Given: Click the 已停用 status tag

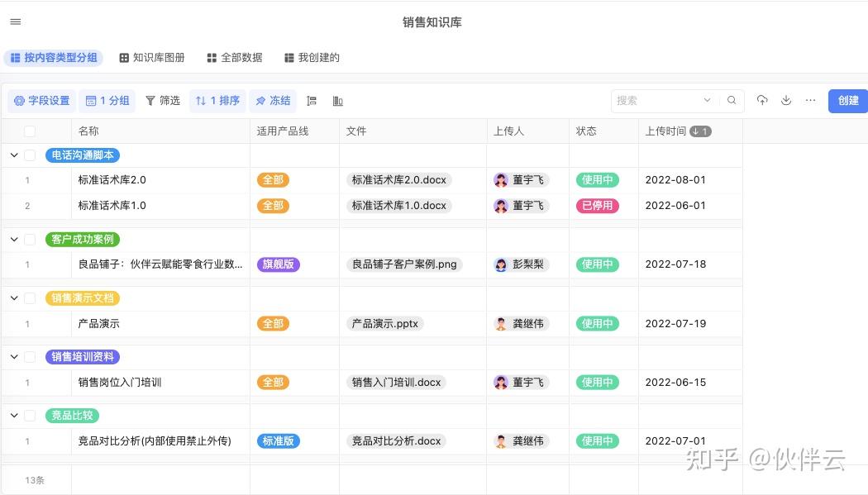Looking at the screenshot, I should pos(597,206).
